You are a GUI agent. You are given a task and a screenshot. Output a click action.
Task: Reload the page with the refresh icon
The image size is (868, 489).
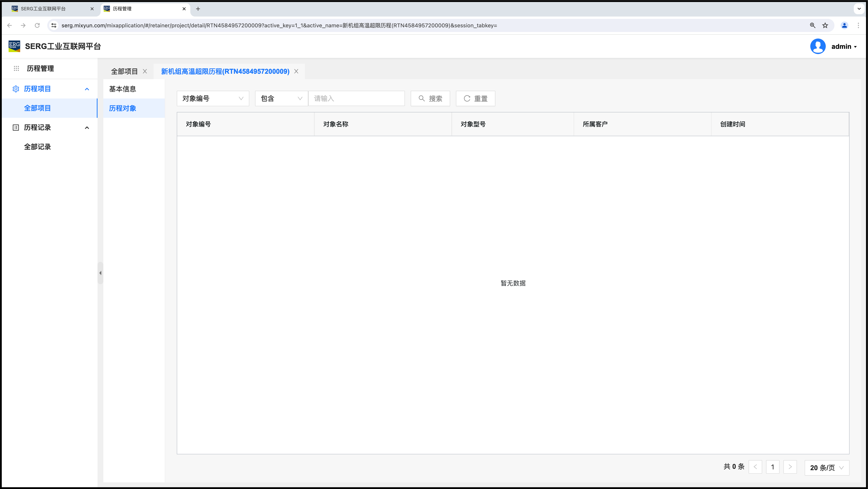[37, 26]
